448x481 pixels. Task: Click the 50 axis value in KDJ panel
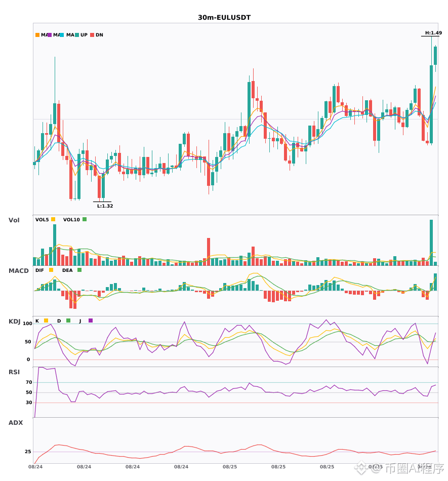click(x=28, y=342)
